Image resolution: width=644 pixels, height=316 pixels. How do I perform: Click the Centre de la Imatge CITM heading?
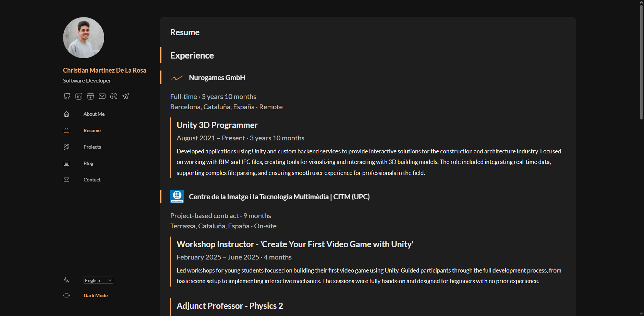(x=279, y=197)
